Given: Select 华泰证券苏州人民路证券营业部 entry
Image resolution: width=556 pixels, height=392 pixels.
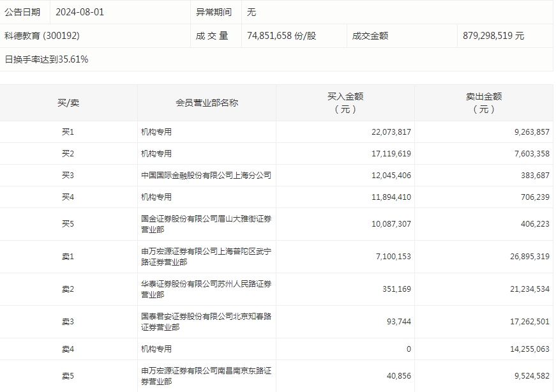Looking at the screenshot, I should (206, 289).
